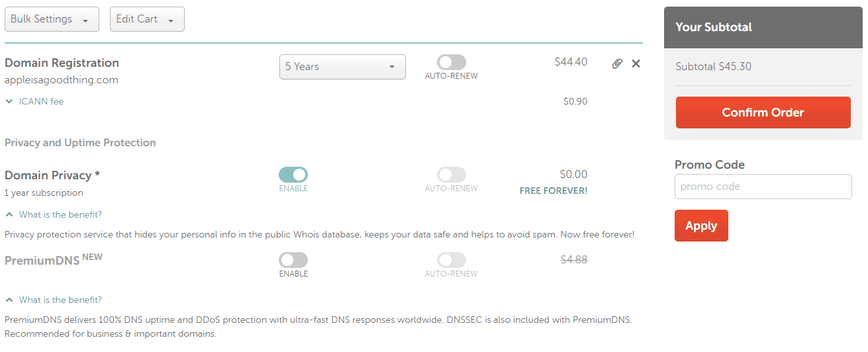868x352 pixels.
Task: Open the 5 Years duration dropdown
Action: [342, 67]
